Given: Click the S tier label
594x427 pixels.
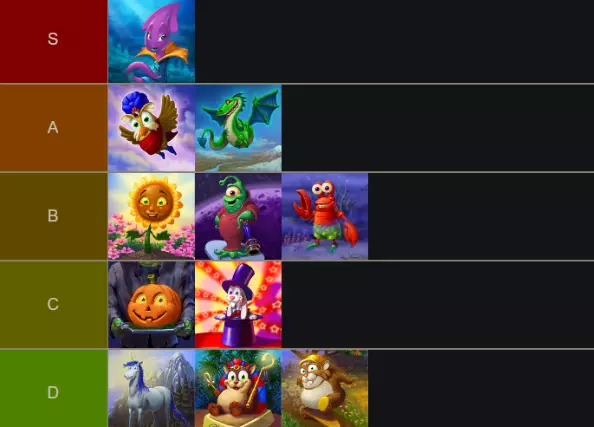Looking at the screenshot, I should [53, 41].
